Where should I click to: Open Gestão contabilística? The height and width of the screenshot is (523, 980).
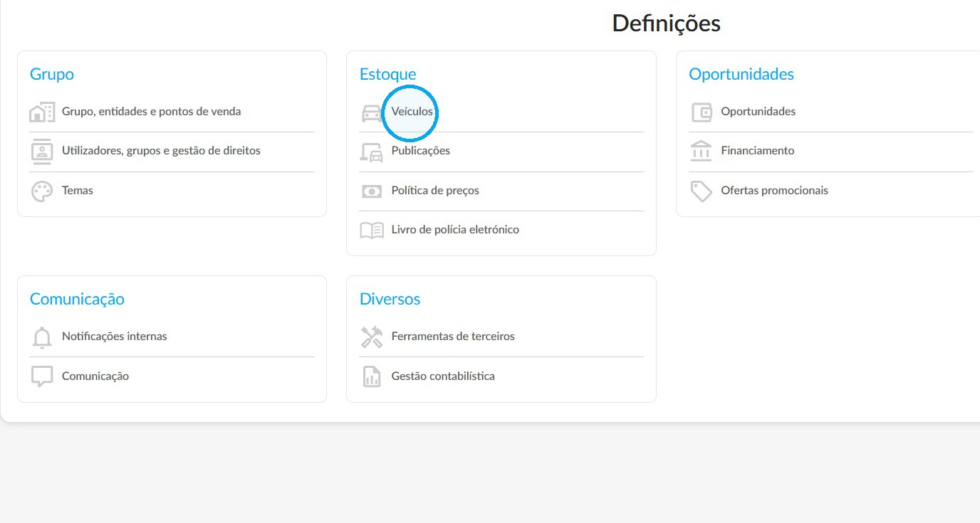tap(443, 376)
